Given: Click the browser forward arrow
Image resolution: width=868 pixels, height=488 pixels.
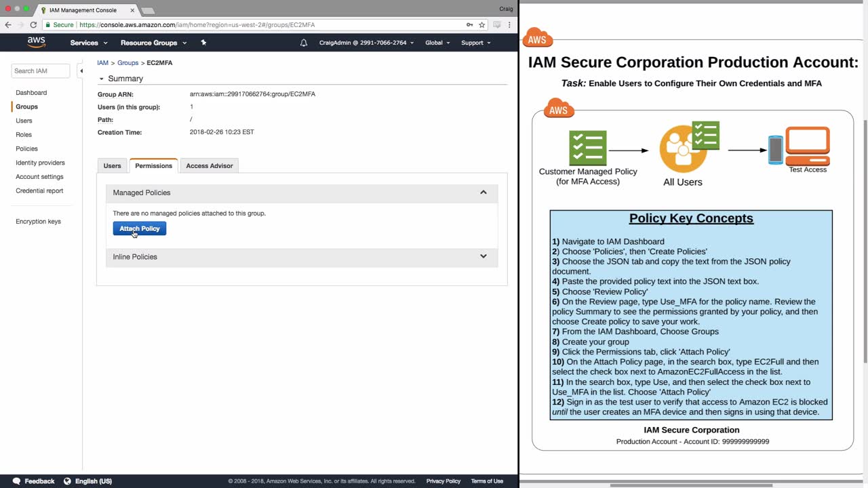Looking at the screenshot, I should (x=20, y=25).
